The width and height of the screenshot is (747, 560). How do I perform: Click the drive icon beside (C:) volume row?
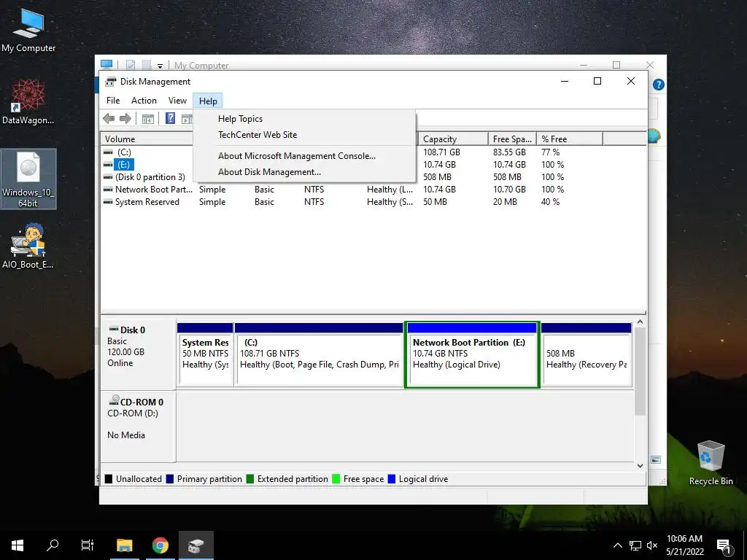click(x=108, y=152)
